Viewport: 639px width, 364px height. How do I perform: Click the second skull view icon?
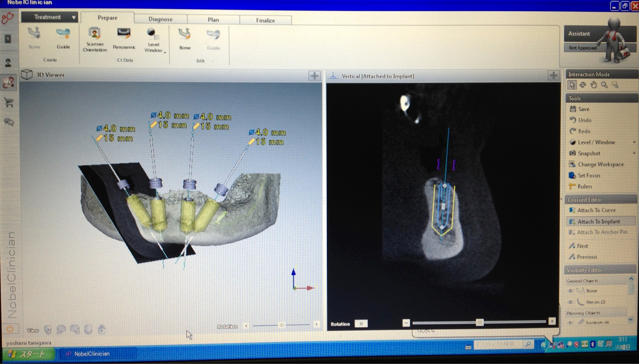[x=61, y=330]
